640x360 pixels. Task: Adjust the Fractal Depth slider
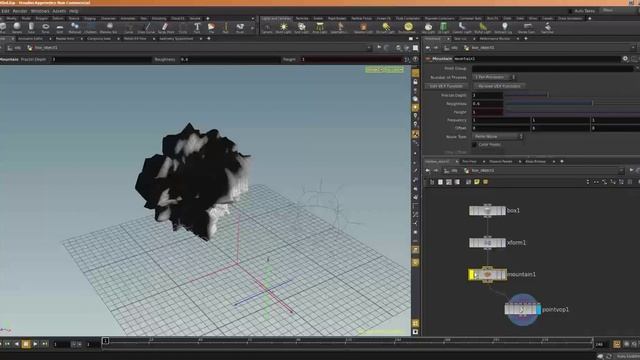(571, 95)
